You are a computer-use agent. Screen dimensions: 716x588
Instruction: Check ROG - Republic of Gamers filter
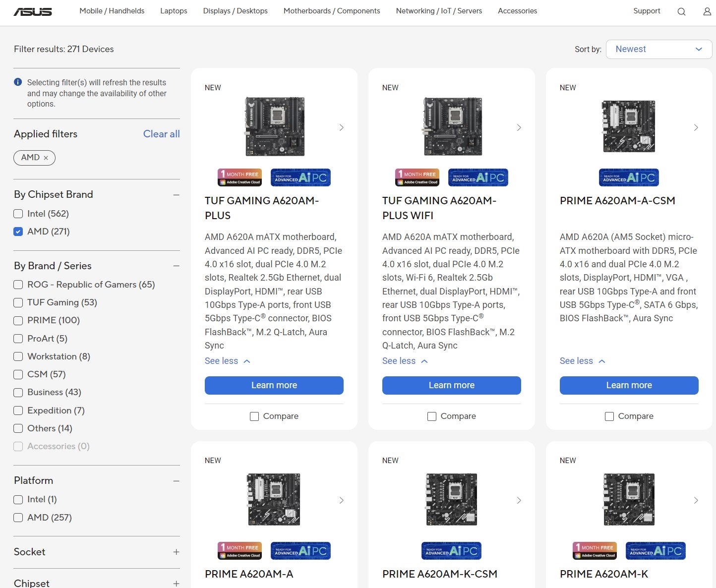coord(18,285)
